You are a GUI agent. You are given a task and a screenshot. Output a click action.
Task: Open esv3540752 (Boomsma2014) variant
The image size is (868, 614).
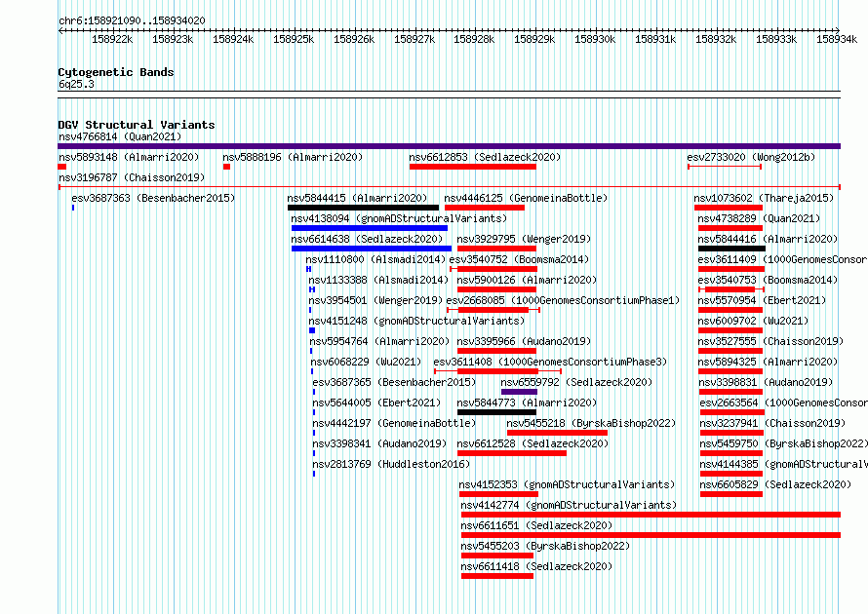point(519,259)
